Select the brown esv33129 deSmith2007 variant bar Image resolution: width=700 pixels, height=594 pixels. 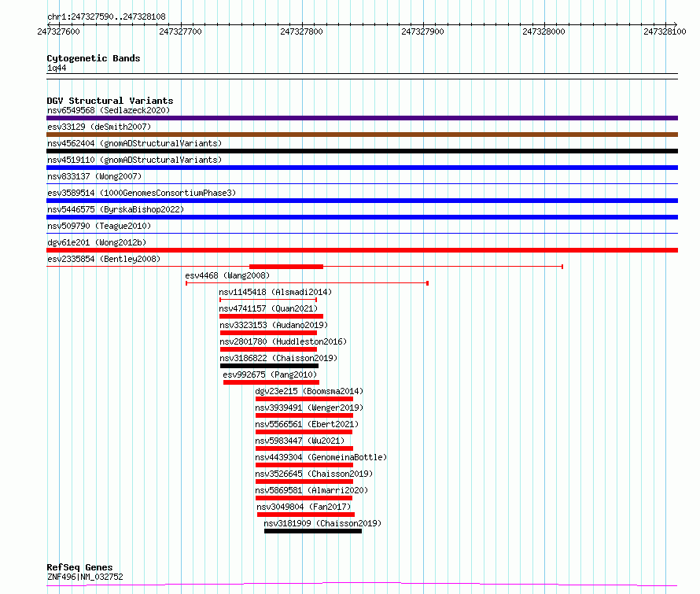362,135
